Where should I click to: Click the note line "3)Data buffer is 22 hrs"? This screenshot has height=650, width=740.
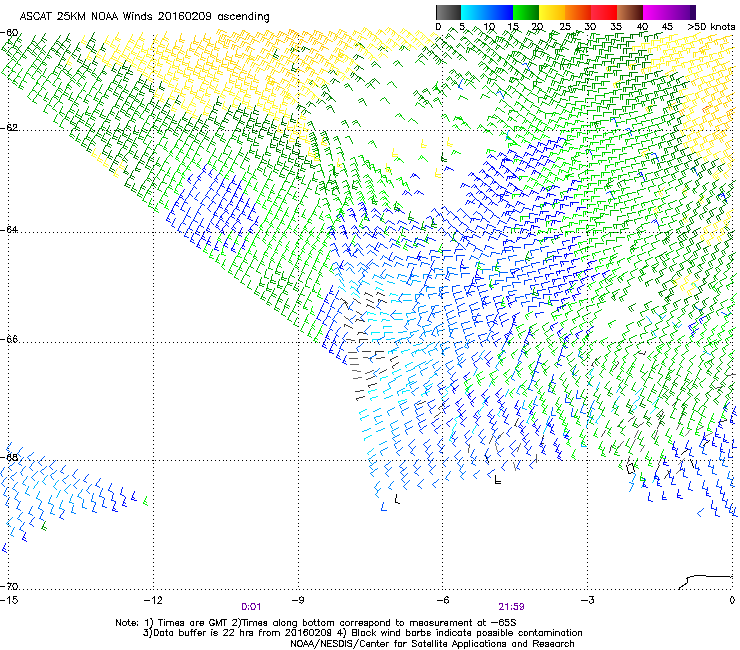tap(362, 633)
